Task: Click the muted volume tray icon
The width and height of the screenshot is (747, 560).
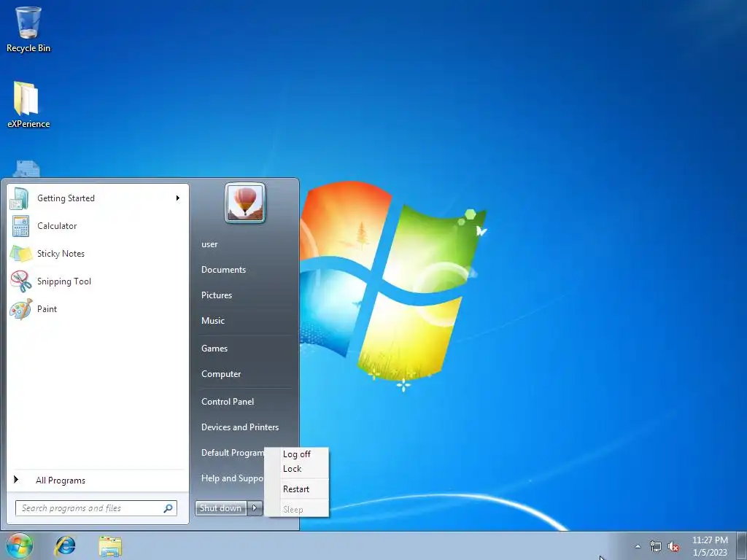Action: (x=673, y=546)
